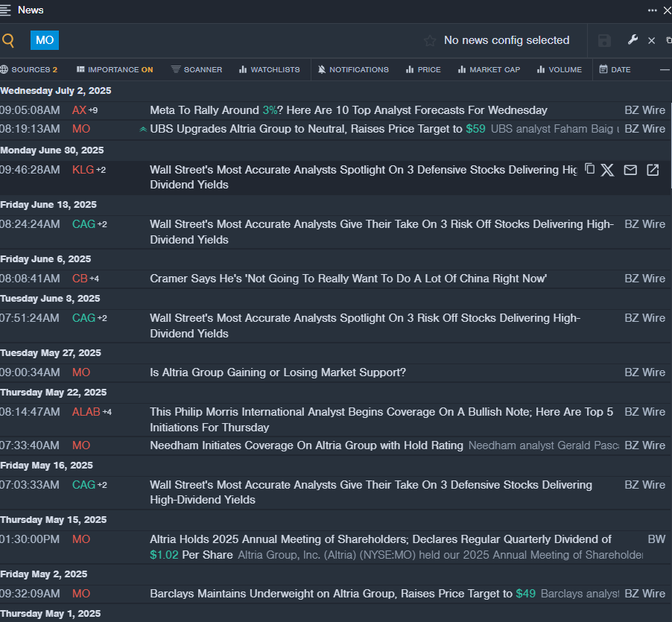Open the 'Meta To Rally Around 3%' headline
The image size is (672, 622).
coord(349,110)
